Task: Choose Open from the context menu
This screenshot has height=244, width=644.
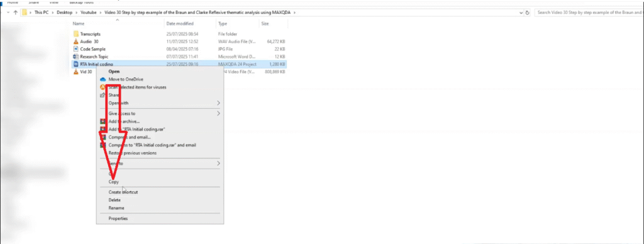Action: (x=114, y=71)
